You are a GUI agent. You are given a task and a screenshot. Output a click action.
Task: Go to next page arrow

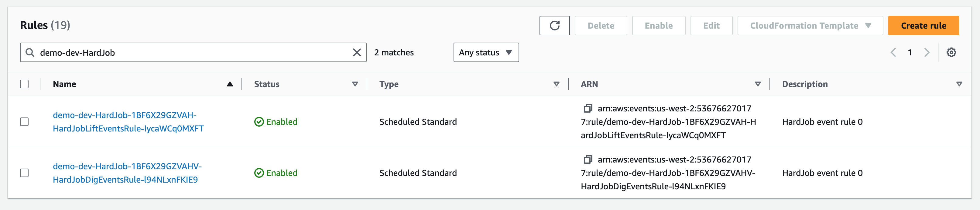click(x=927, y=52)
